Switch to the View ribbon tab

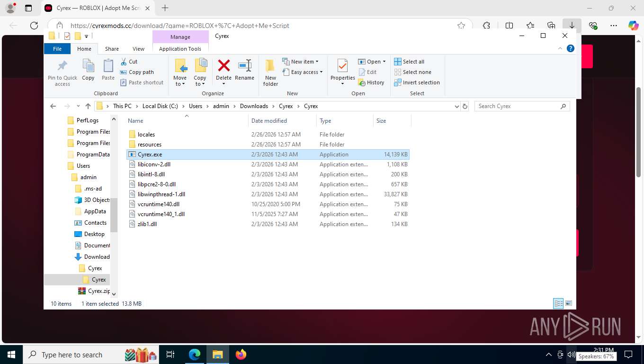tap(138, 49)
